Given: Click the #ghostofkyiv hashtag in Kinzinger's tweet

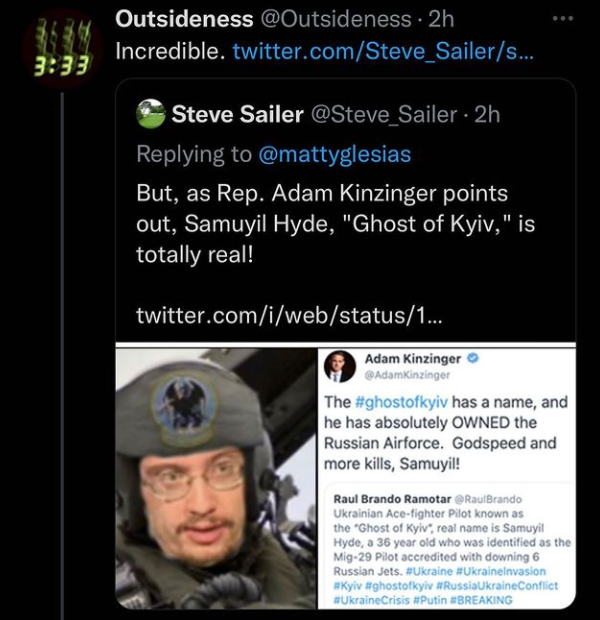Looking at the screenshot, I should [400, 402].
